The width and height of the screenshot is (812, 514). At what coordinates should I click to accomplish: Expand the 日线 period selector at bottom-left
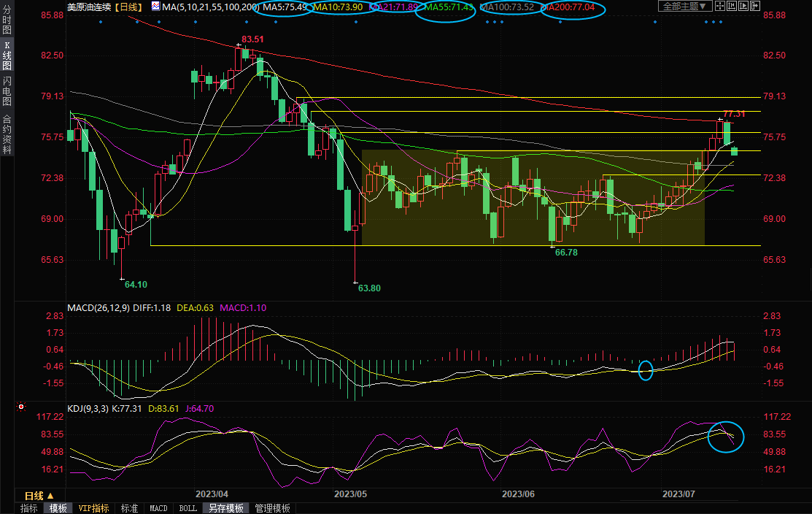point(34,495)
